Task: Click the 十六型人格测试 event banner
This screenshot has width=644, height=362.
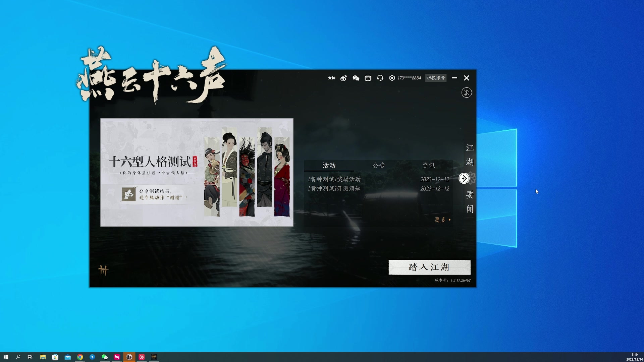Action: (196, 172)
